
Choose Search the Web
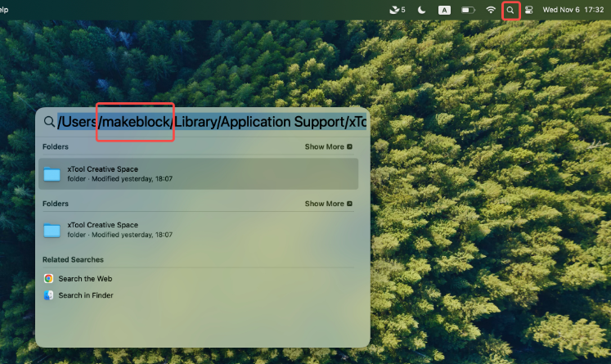(85, 279)
